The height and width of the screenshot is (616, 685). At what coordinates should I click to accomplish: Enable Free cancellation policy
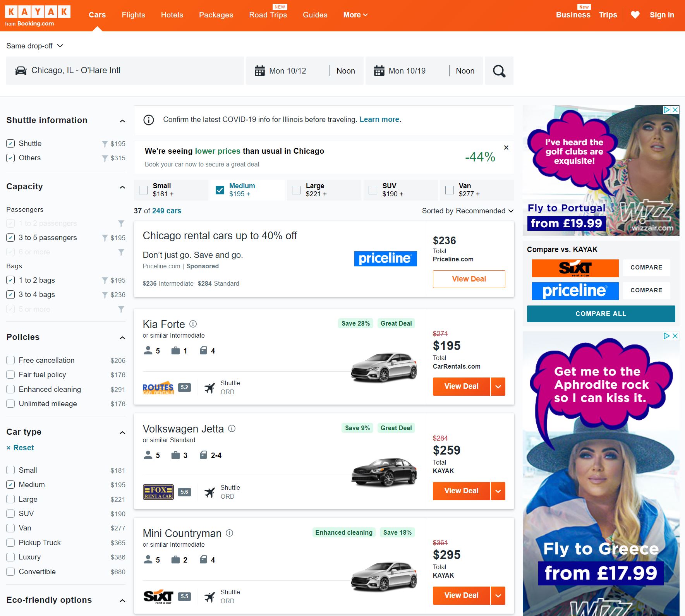click(x=10, y=360)
